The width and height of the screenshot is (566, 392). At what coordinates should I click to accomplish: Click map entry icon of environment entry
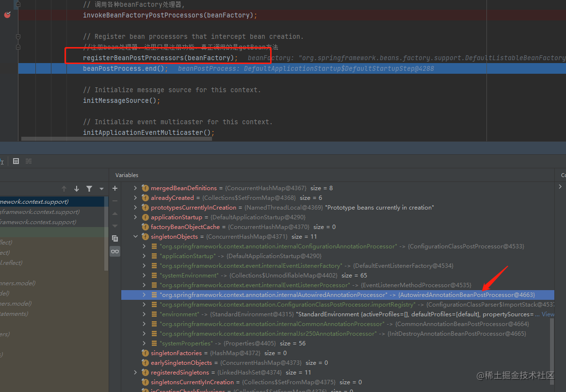(x=154, y=314)
